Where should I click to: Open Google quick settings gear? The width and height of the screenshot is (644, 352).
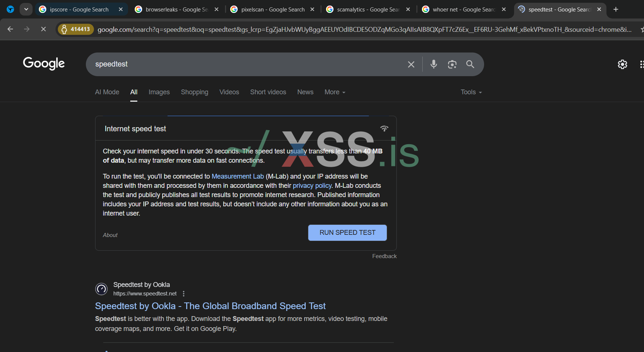click(623, 64)
